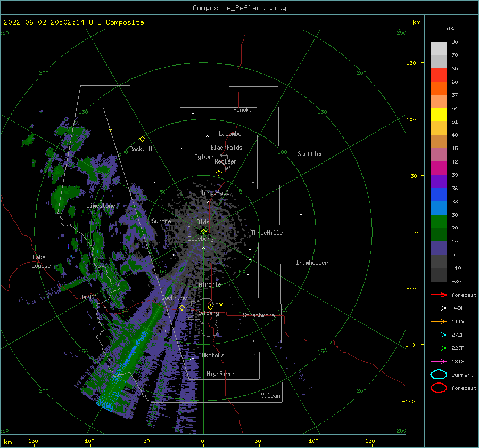
Task: Click the Vulcan town label
Action: [270, 396]
